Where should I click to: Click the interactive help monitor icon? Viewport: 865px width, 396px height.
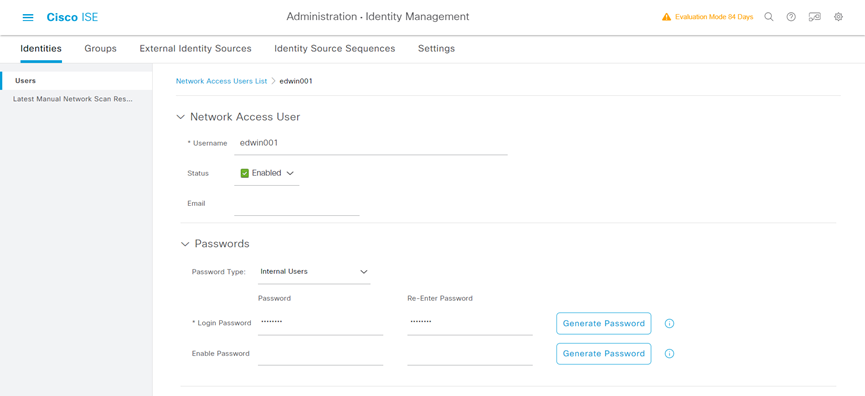(814, 17)
